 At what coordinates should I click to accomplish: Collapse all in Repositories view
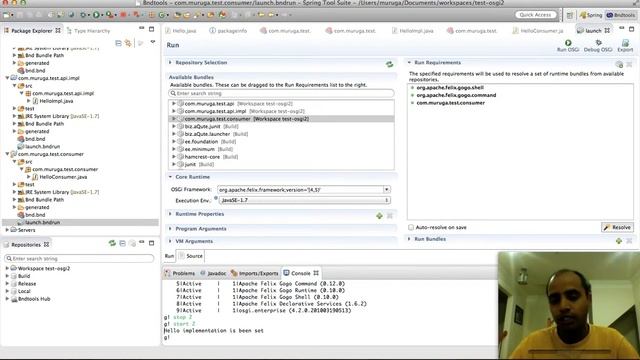(122, 243)
